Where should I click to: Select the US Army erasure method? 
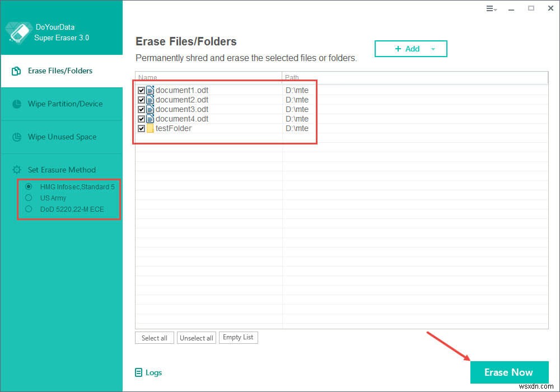point(29,198)
